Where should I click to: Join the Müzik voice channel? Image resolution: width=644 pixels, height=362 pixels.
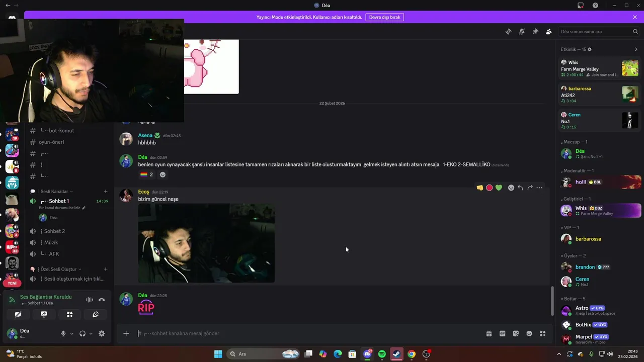pyautogui.click(x=69, y=243)
